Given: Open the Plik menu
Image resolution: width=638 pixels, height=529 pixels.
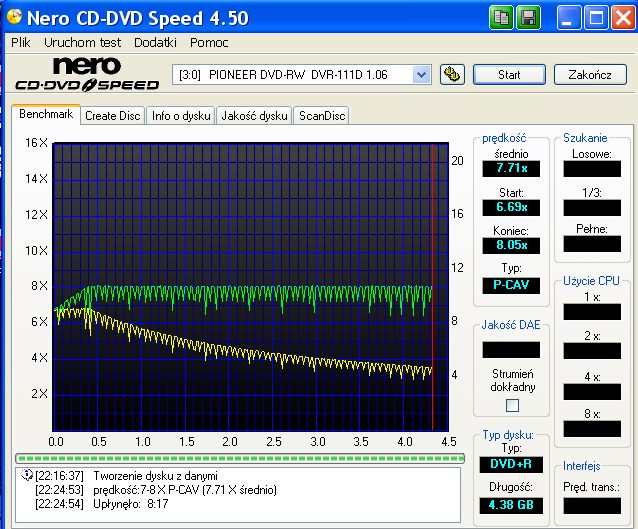Looking at the screenshot, I should 20,42.
